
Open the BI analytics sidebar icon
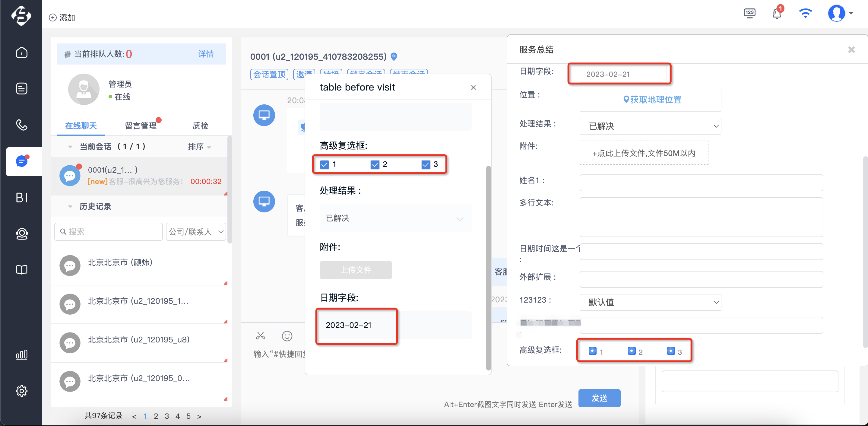[x=22, y=198]
